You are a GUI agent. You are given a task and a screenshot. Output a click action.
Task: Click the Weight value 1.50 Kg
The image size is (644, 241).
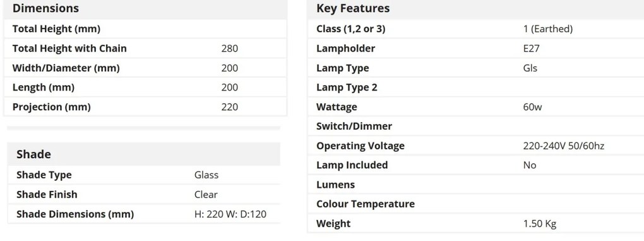(539, 224)
